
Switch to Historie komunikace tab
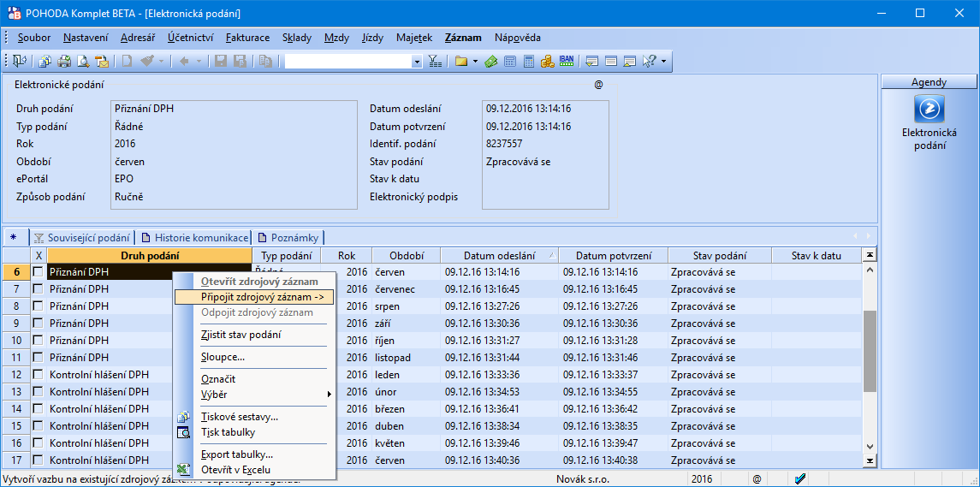pos(195,238)
